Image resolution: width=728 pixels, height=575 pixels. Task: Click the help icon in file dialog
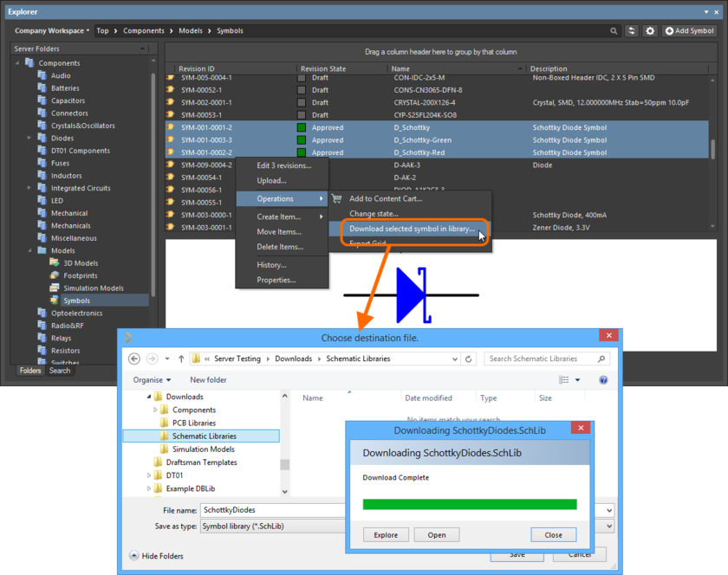[603, 380]
